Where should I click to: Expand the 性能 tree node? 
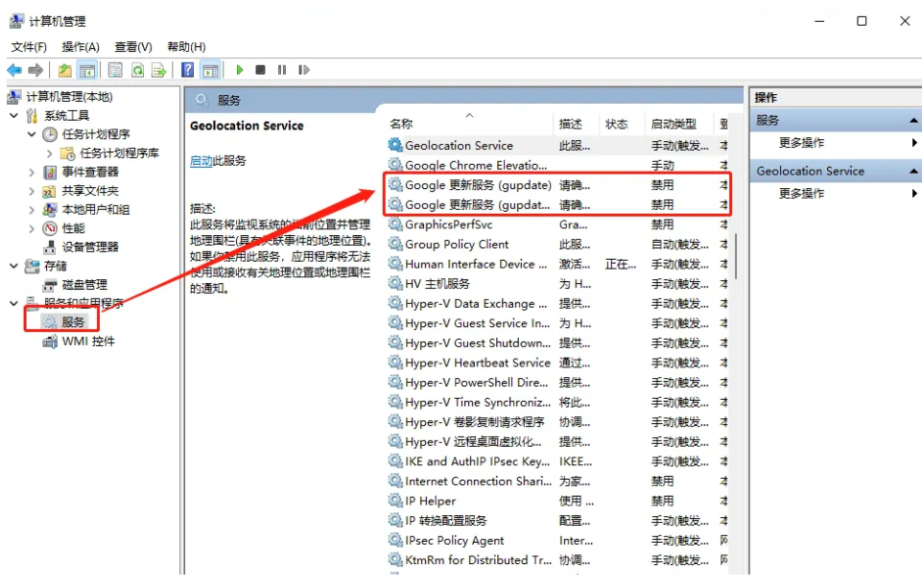[32, 228]
